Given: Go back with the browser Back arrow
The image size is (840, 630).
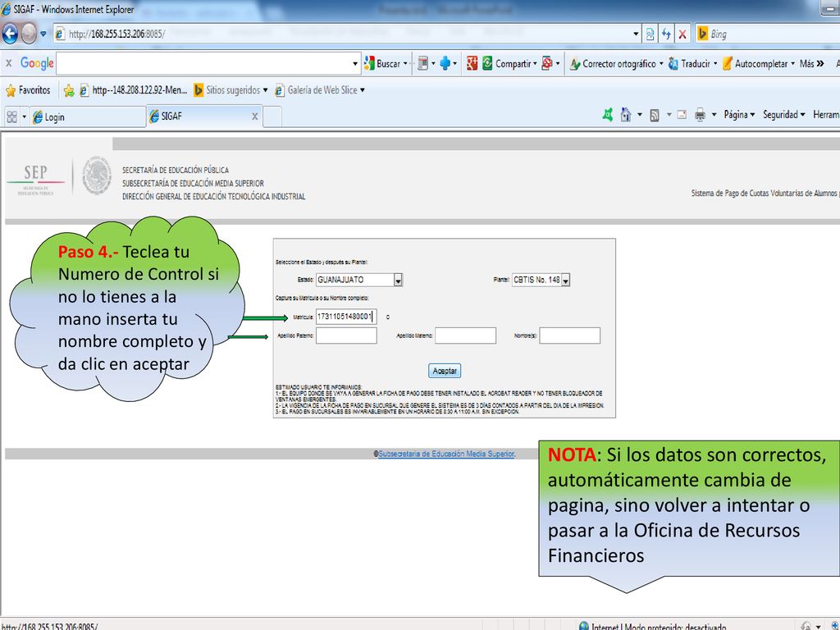Looking at the screenshot, I should pos(10,34).
